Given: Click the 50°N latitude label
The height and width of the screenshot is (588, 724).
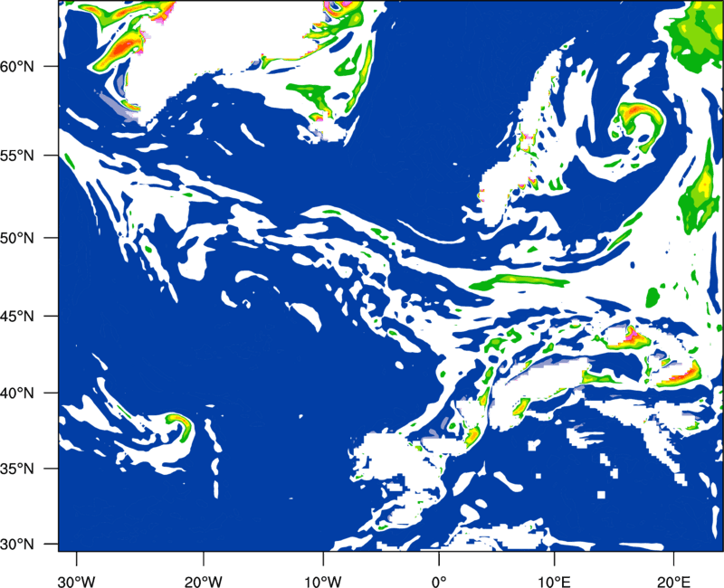Looking at the screenshot, I should [17, 238].
